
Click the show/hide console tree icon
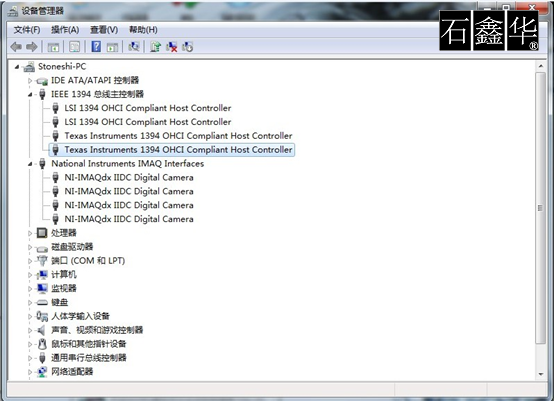(x=53, y=47)
